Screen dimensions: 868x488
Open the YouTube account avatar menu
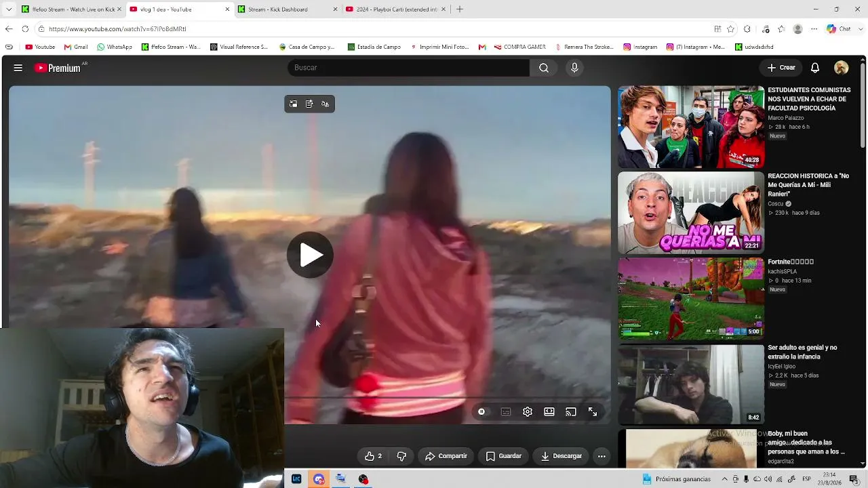point(842,68)
